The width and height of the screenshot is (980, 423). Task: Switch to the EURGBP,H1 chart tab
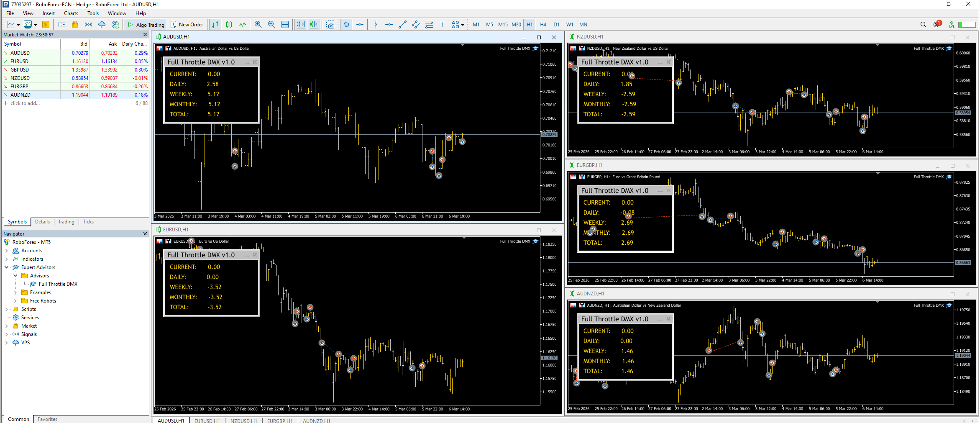tap(280, 420)
